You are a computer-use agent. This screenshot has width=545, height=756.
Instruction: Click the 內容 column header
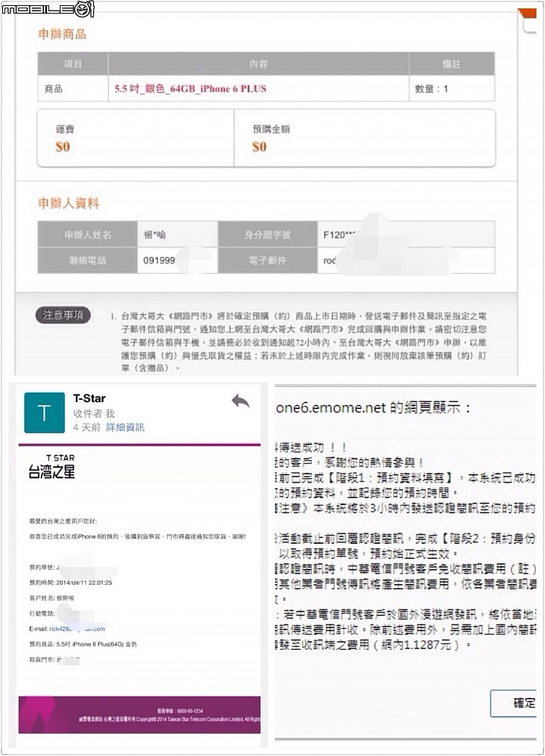coord(259,64)
